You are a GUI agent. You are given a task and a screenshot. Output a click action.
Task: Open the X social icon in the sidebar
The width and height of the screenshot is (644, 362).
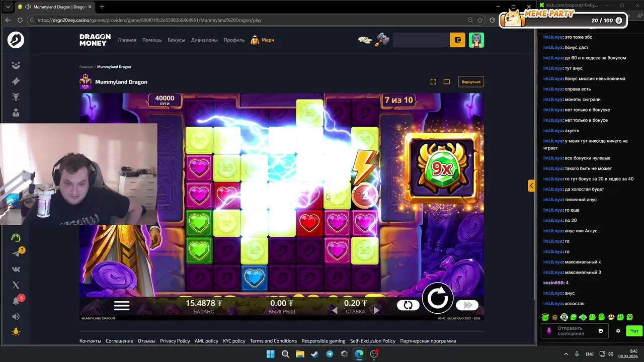16,285
